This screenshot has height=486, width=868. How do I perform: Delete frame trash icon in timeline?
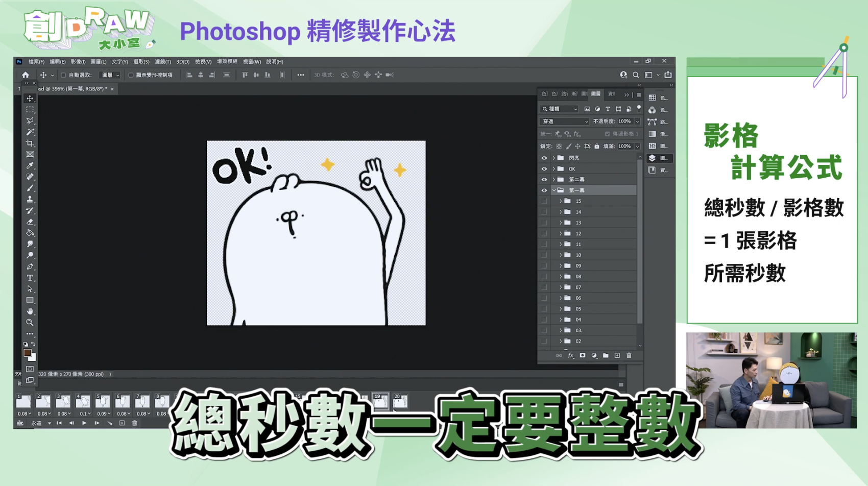click(135, 423)
